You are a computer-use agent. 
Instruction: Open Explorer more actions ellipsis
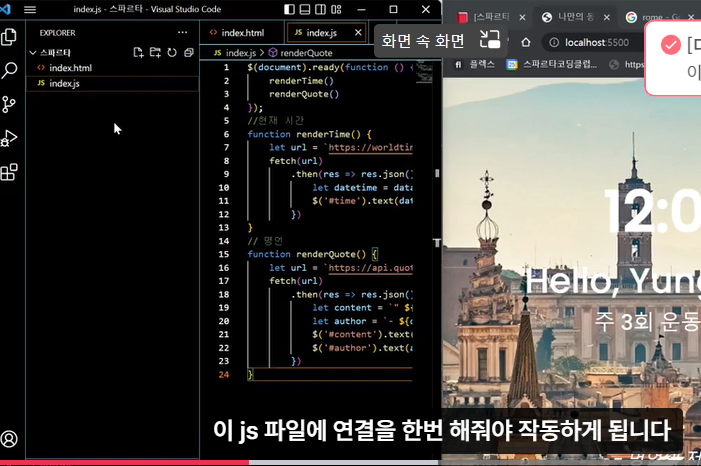coord(182,32)
